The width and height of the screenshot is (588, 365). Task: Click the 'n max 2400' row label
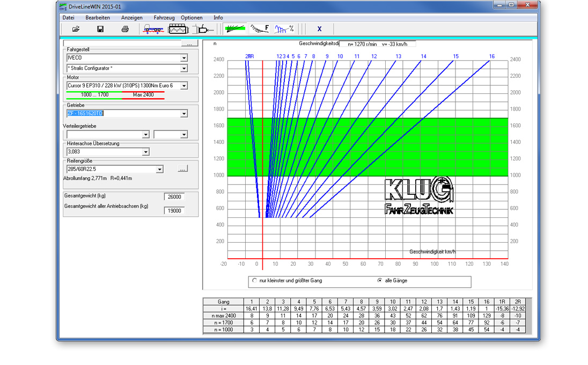223,316
